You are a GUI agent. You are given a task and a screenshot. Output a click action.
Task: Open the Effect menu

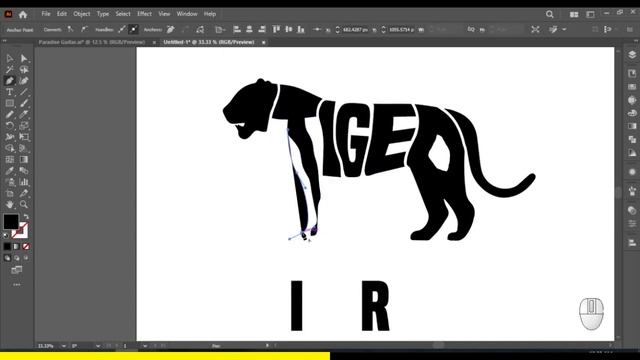tap(144, 14)
